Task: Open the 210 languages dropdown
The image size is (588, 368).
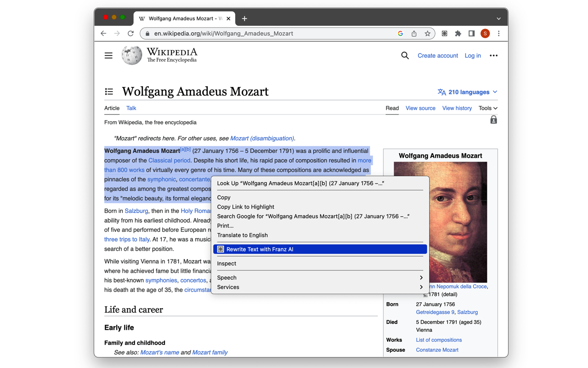Action: pyautogui.click(x=468, y=92)
